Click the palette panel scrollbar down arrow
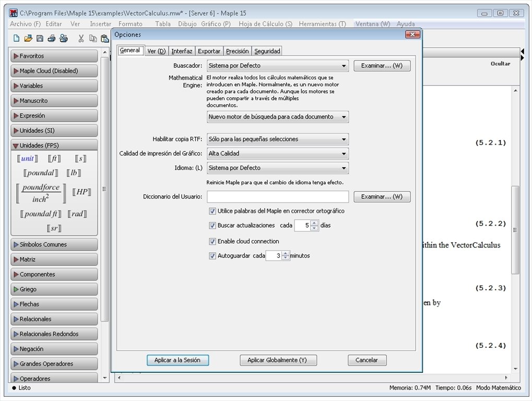 pyautogui.click(x=104, y=378)
